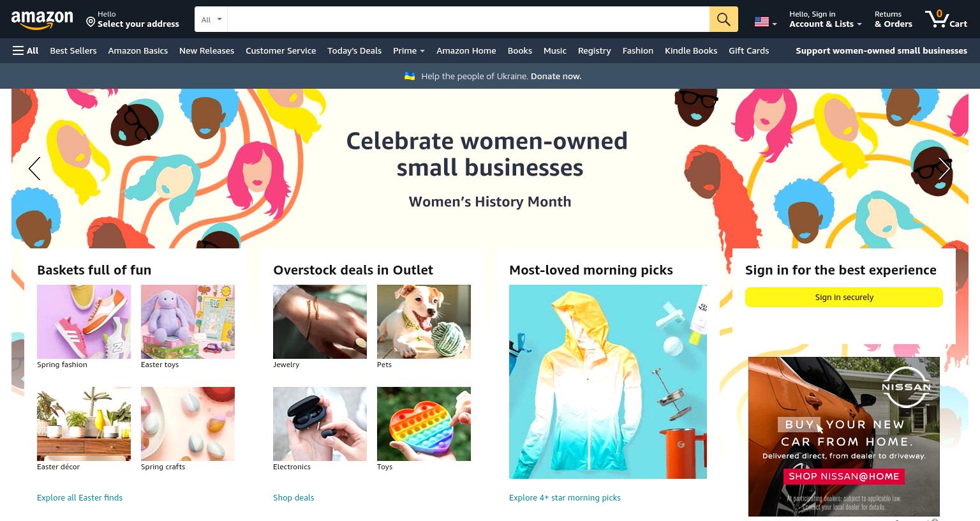Click inside the search text field
Image resolution: width=980 pixels, height=521 pixels.
(x=468, y=19)
